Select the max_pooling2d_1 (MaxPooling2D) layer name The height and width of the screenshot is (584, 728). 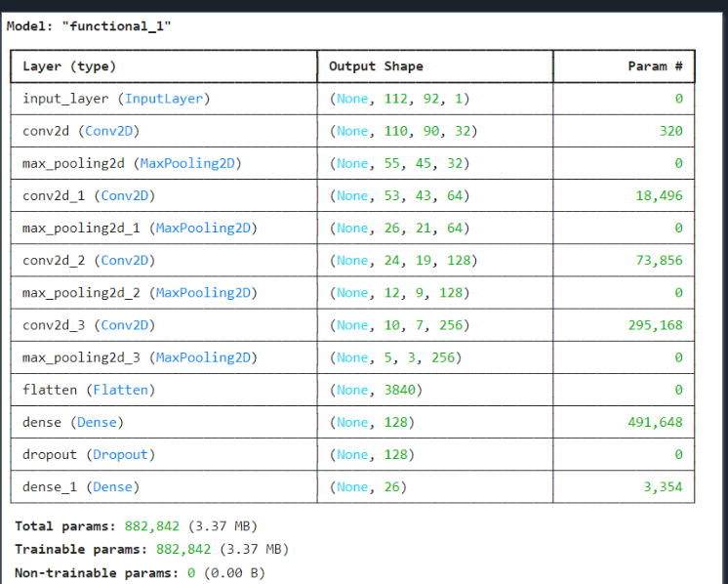(141, 229)
